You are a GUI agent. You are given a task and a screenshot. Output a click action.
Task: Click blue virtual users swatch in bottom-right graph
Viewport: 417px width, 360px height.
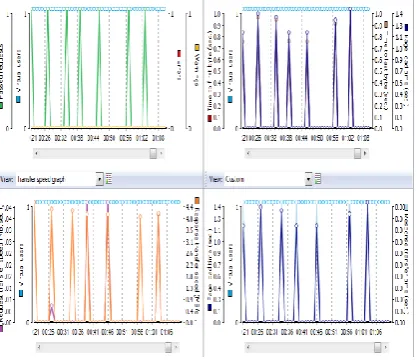click(230, 293)
